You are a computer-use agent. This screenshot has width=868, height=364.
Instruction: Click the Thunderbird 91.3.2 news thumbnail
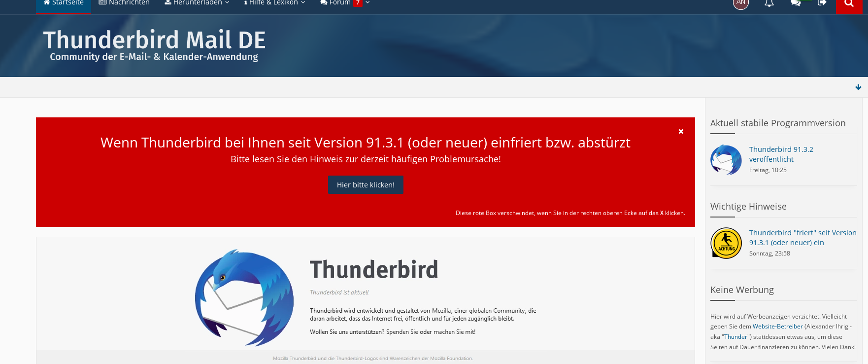tap(726, 160)
